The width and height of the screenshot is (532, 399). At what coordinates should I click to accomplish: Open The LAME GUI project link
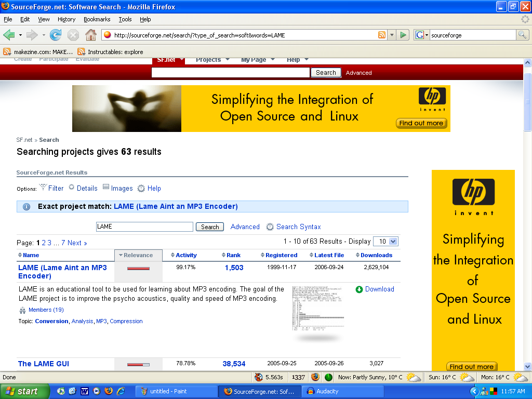44,364
